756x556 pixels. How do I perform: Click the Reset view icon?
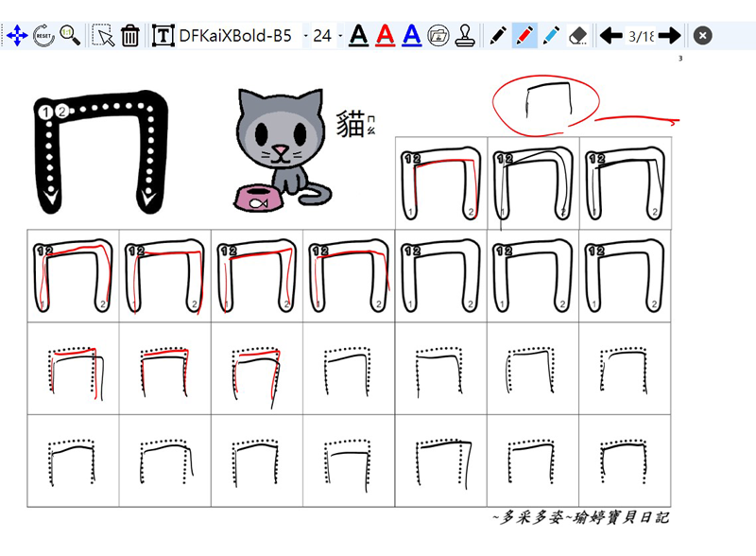43,36
